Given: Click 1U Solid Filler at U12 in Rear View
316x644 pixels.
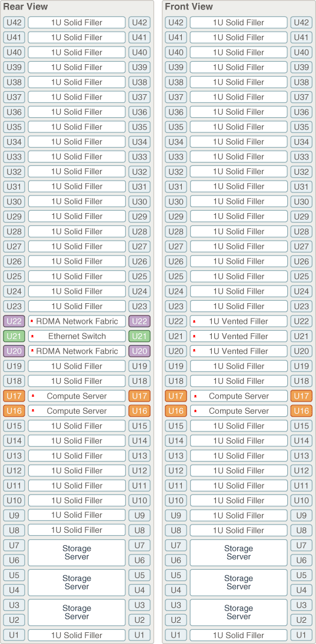Looking at the screenshot, I should pyautogui.click(x=76, y=470).
